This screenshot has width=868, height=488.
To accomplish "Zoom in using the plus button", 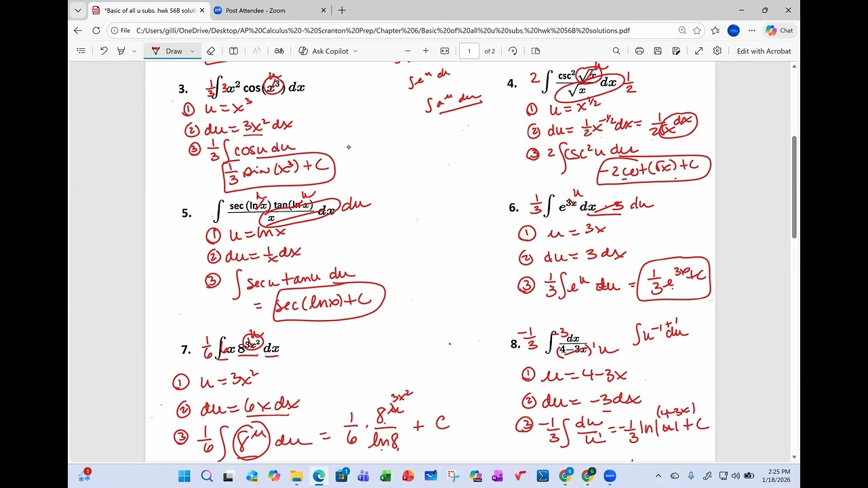I will point(426,51).
